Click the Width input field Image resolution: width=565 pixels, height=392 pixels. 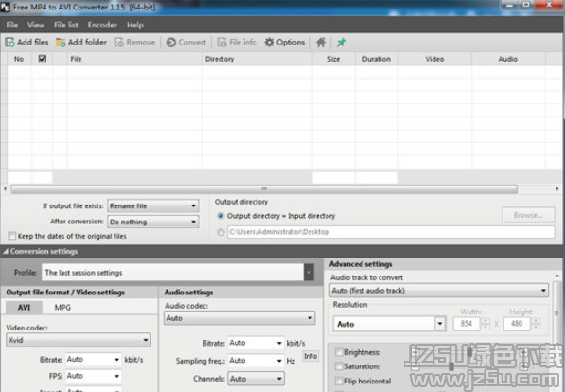click(x=467, y=324)
